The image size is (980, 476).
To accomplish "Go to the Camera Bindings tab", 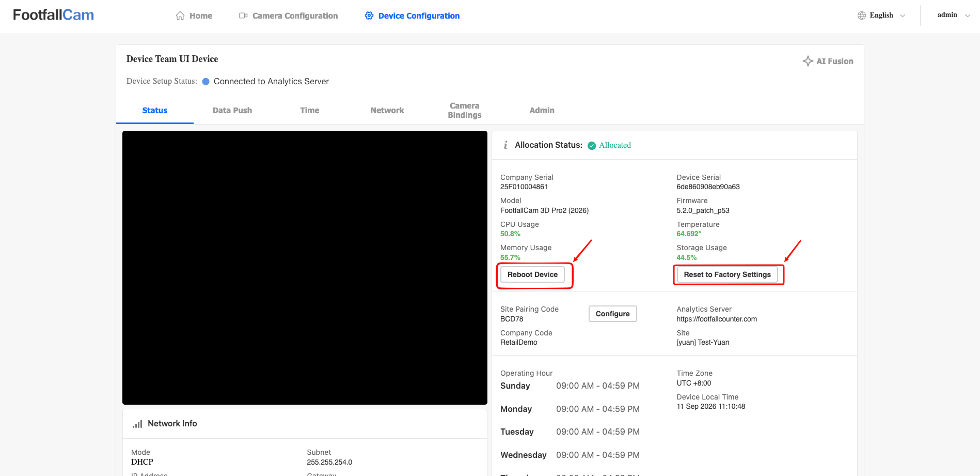I will click(x=465, y=111).
